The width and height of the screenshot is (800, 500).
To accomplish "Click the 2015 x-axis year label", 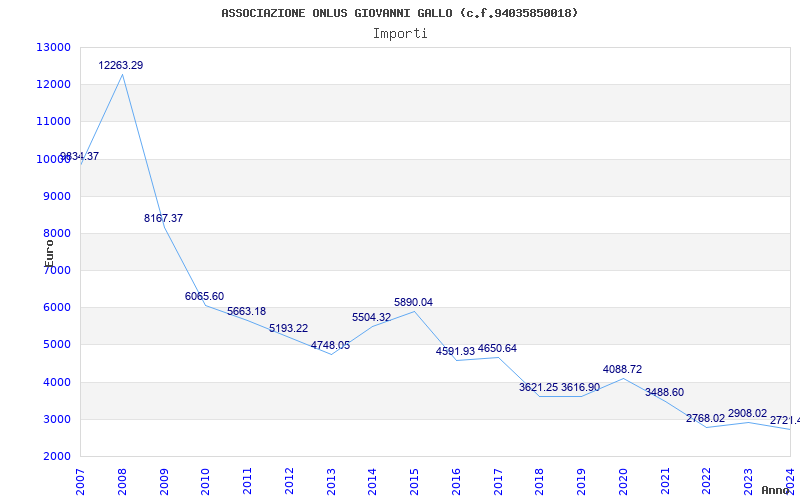I will (414, 481).
